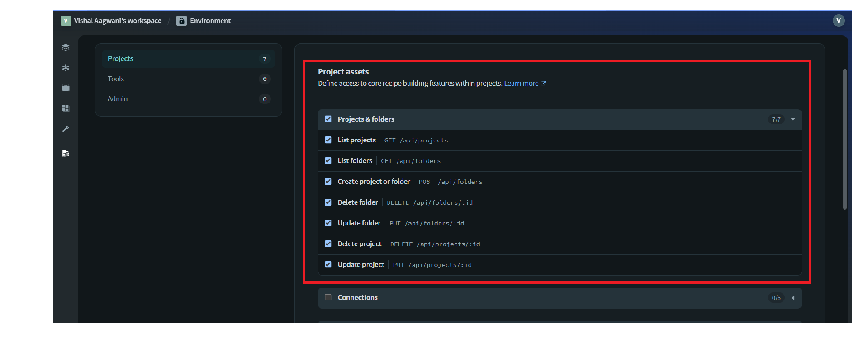This screenshot has height=347, width=868.
Task: Click the GET /api/projects endpoint text
Action: tap(416, 141)
